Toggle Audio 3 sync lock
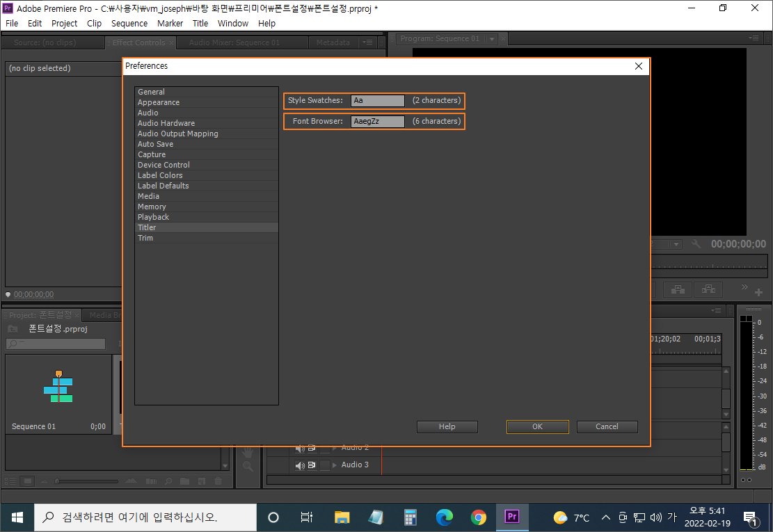The height and width of the screenshot is (532, 773). click(x=312, y=465)
